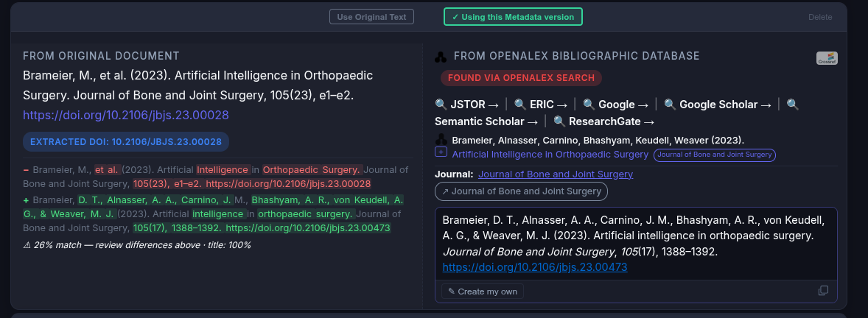The height and width of the screenshot is (318, 868).
Task: Open the original document DOI link
Action: 126,115
